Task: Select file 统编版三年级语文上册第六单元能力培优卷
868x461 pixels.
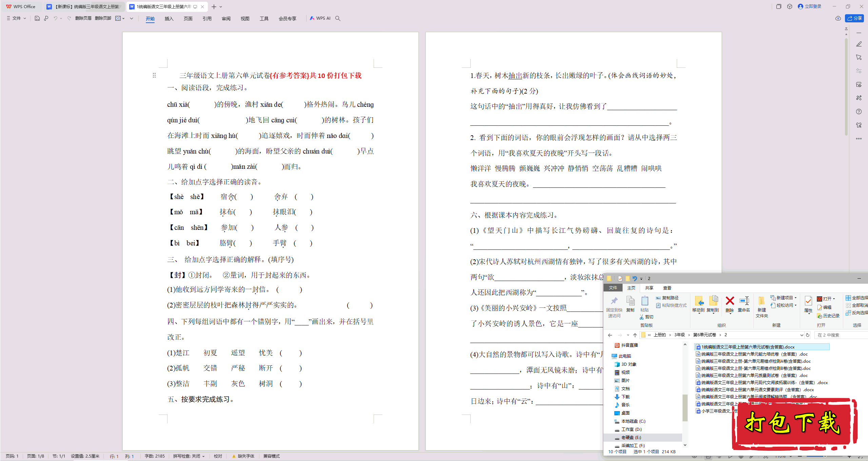Action: pyautogui.click(x=752, y=354)
